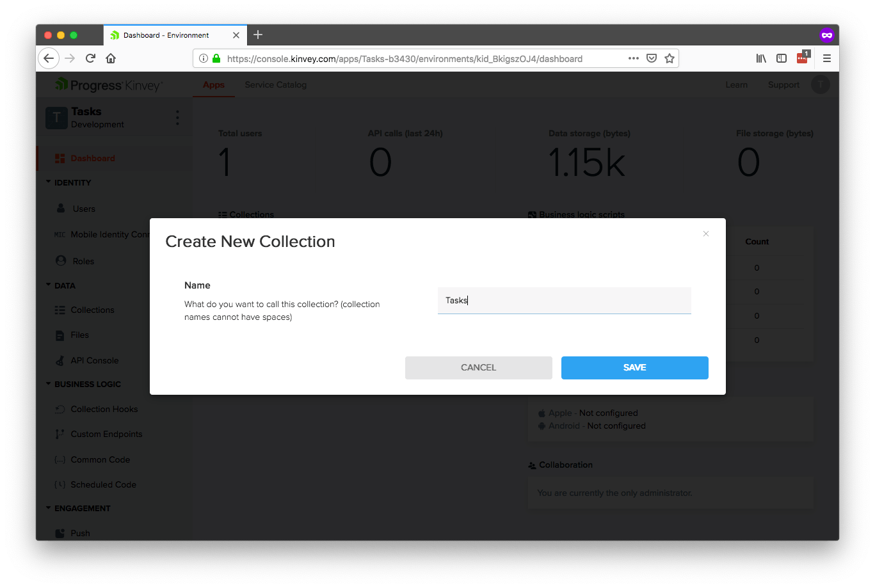Go to browser home page icon
Viewport: 875px width, 588px height.
click(x=111, y=58)
